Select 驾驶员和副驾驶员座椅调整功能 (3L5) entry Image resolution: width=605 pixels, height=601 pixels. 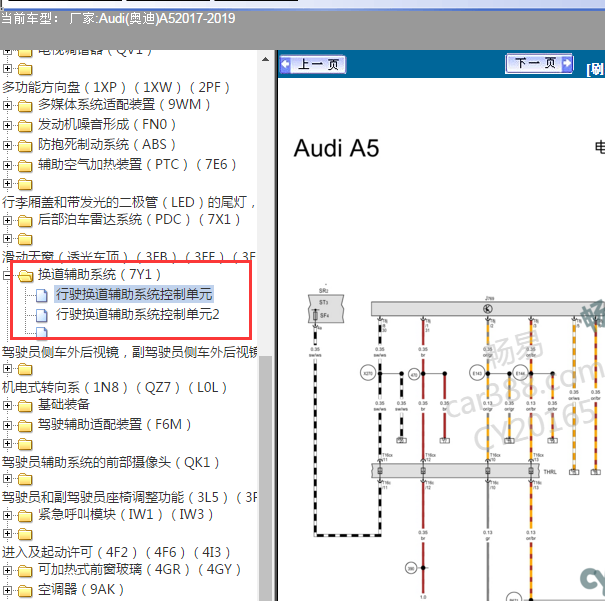[129, 497]
